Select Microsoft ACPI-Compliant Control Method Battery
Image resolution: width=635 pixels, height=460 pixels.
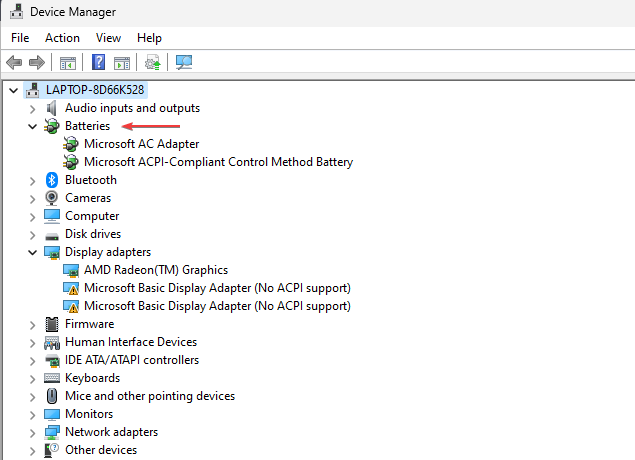click(218, 162)
